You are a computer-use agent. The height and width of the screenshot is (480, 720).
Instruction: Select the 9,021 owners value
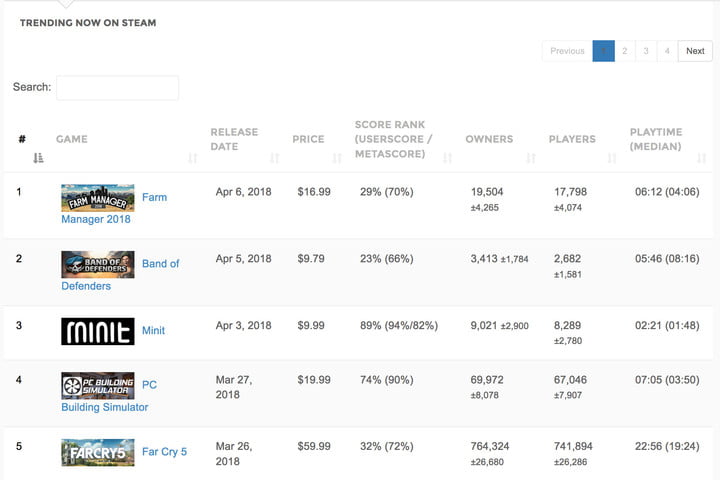click(x=484, y=326)
